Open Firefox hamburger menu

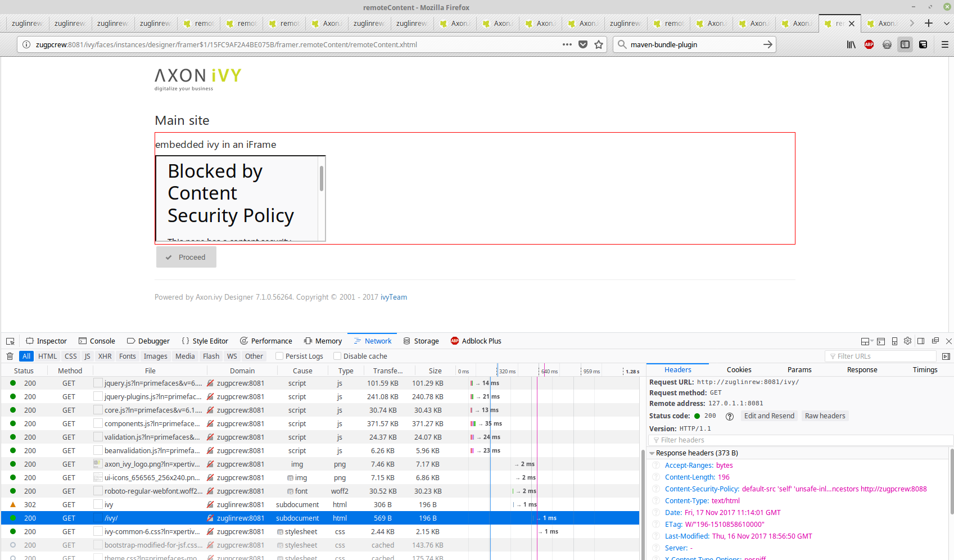point(945,44)
